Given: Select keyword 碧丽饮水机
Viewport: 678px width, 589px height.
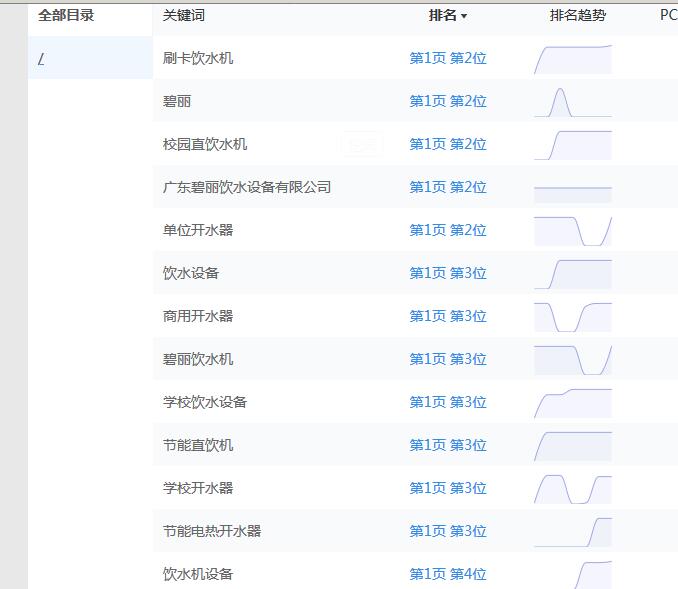Looking at the screenshot, I should (x=198, y=359).
